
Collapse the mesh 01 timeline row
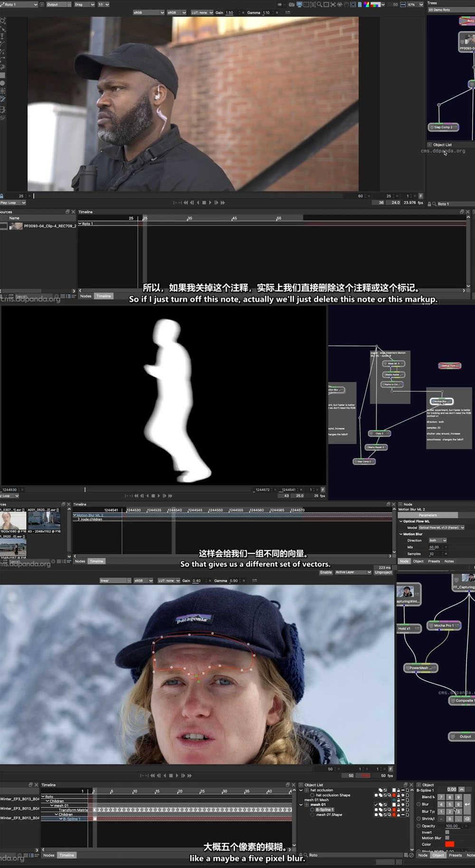pos(52,805)
